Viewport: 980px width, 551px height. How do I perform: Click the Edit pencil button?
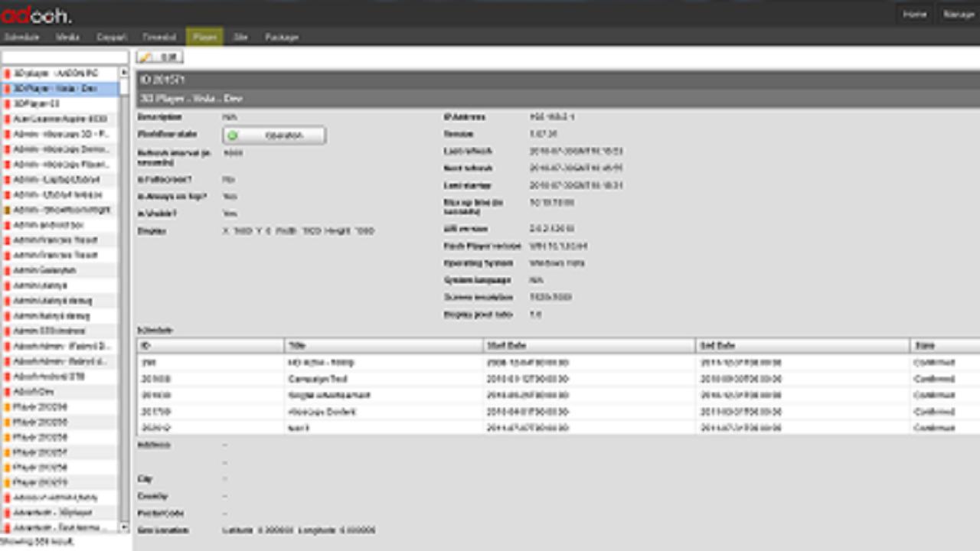(x=160, y=57)
